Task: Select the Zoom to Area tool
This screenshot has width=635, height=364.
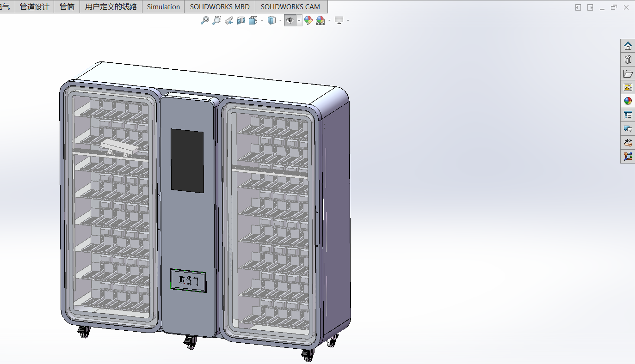Action: (217, 20)
